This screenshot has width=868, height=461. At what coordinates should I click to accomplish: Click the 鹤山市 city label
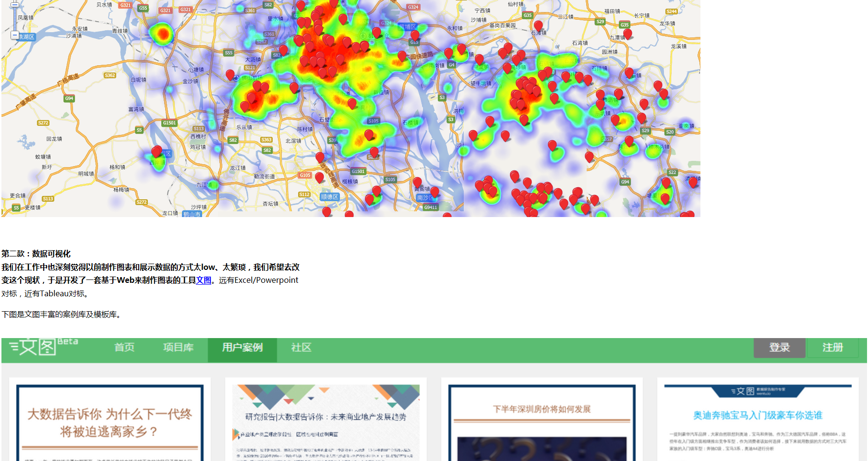click(x=192, y=214)
